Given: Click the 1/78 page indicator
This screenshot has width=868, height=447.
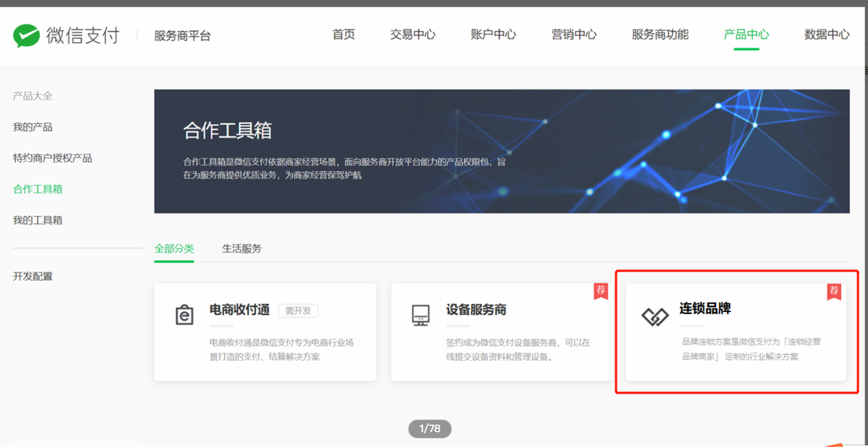Looking at the screenshot, I should click(430, 429).
